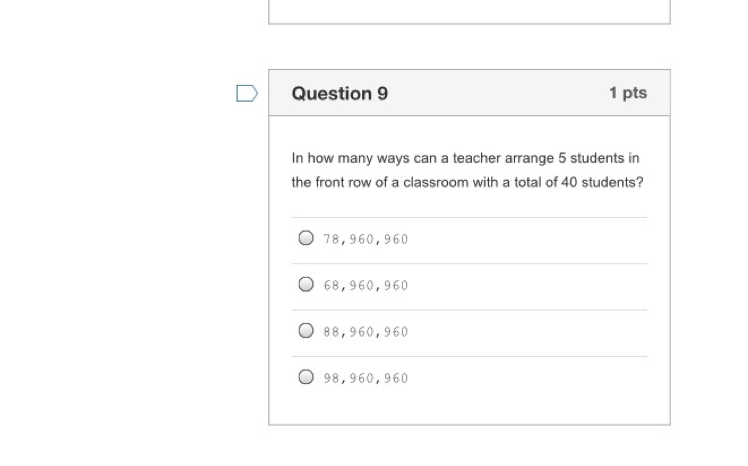
Task: Click the 88,960,960 answer label text
Action: tap(365, 332)
